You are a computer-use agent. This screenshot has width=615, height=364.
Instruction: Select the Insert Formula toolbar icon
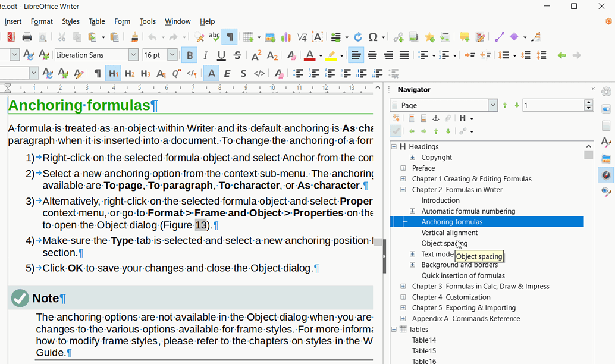[302, 37]
